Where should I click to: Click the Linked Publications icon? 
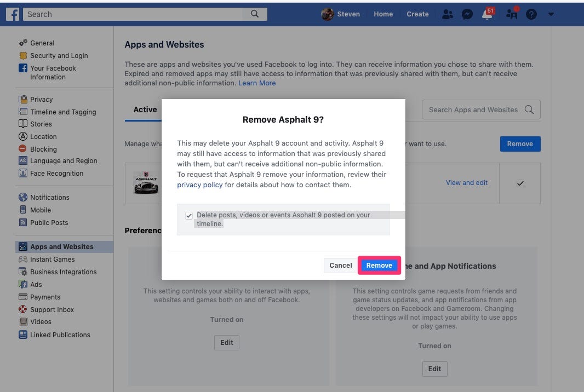23,335
